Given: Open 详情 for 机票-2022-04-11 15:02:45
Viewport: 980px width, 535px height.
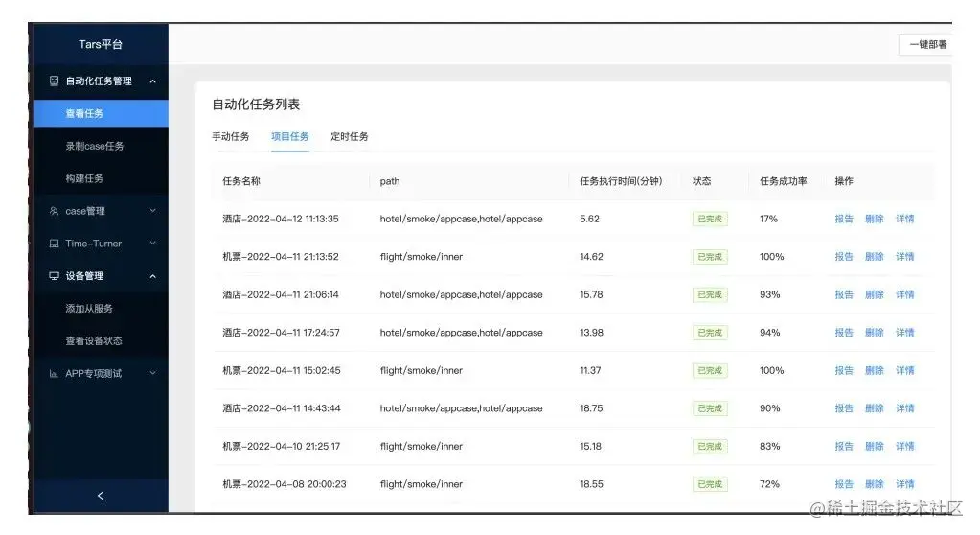Looking at the screenshot, I should click(x=905, y=370).
